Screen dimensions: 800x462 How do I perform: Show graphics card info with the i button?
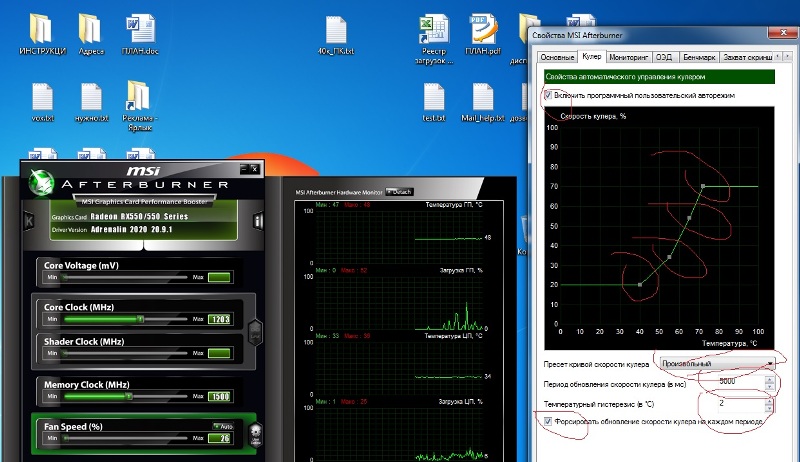coord(258,220)
